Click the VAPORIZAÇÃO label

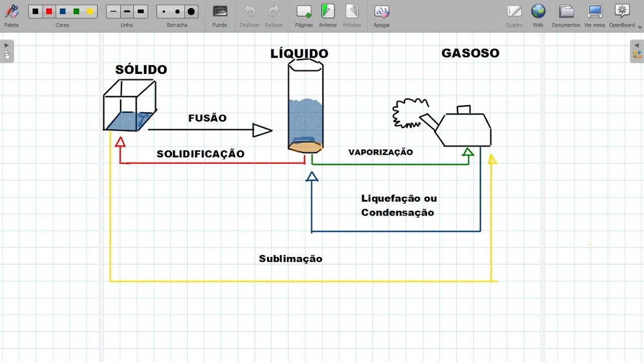pos(381,152)
